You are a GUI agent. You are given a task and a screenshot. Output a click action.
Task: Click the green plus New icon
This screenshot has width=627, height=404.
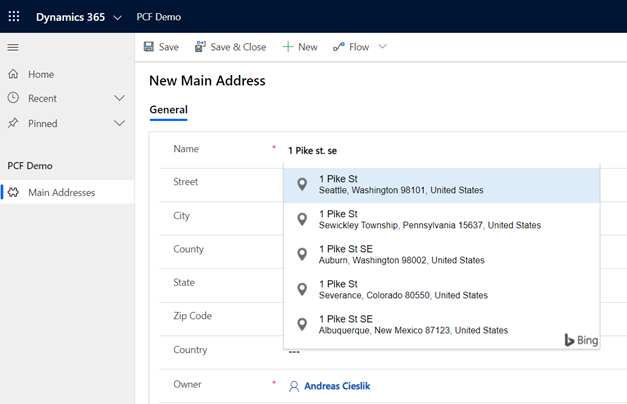pos(288,47)
